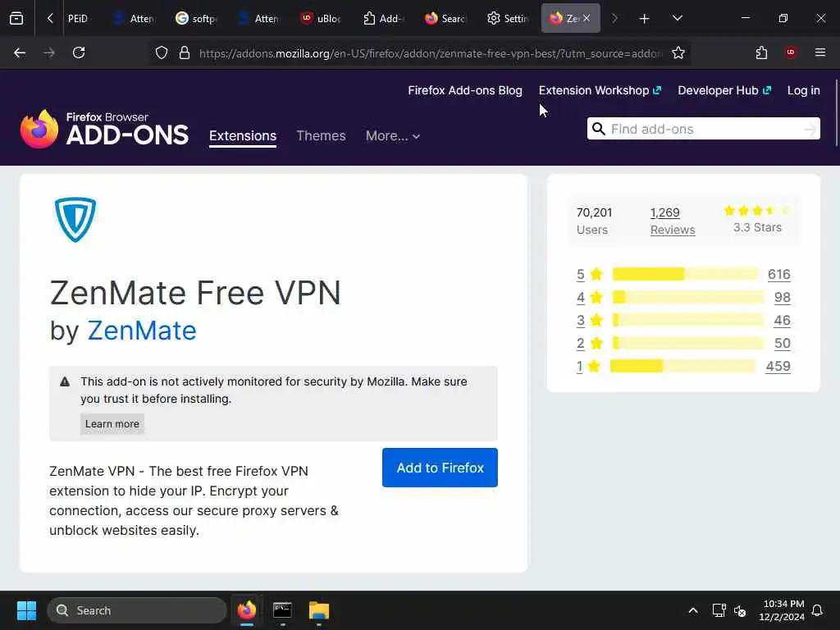Click the Windows Start button
The height and width of the screenshot is (630, 840).
(x=26, y=610)
